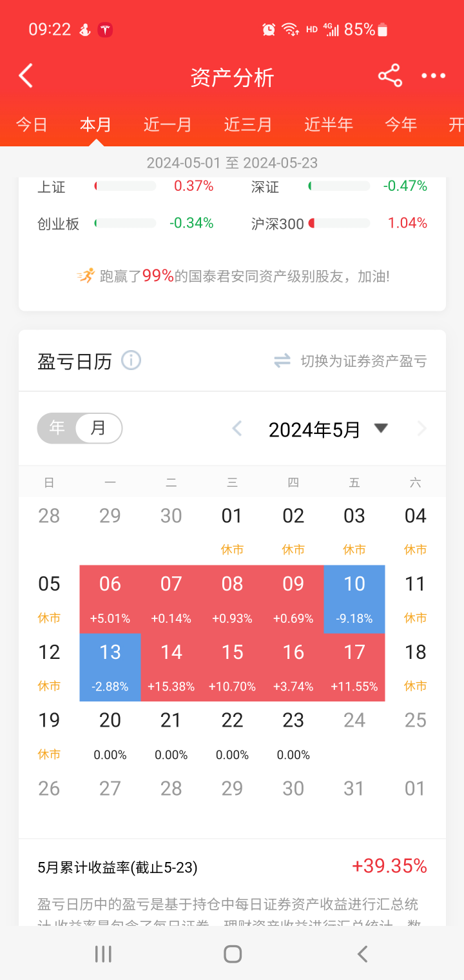Open the 2024年5月 month dropdown

[x=381, y=428]
